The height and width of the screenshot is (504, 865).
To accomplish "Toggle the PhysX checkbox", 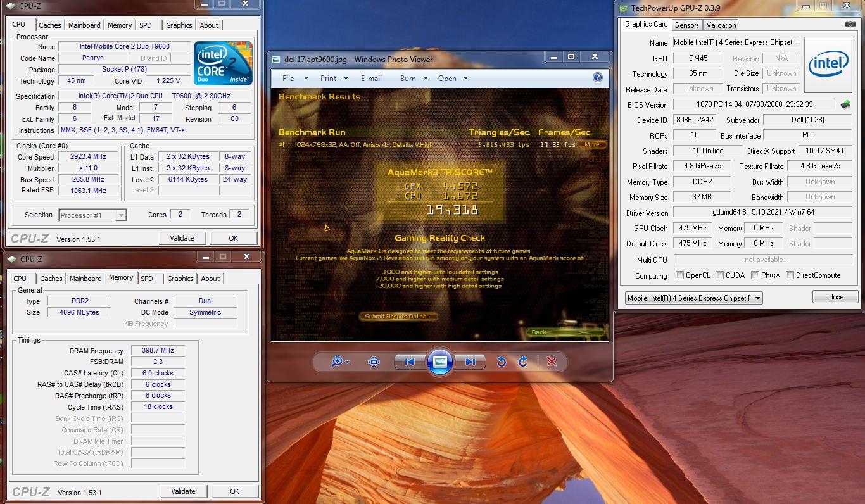I will 755,275.
